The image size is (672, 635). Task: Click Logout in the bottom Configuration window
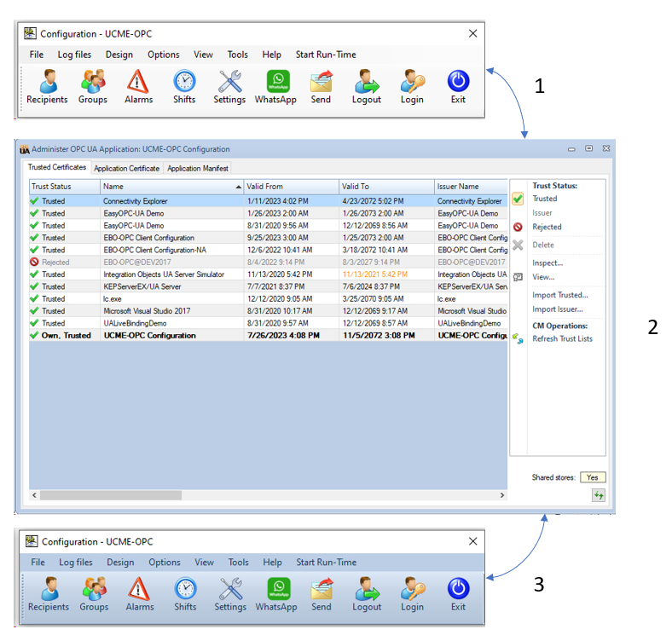click(367, 594)
